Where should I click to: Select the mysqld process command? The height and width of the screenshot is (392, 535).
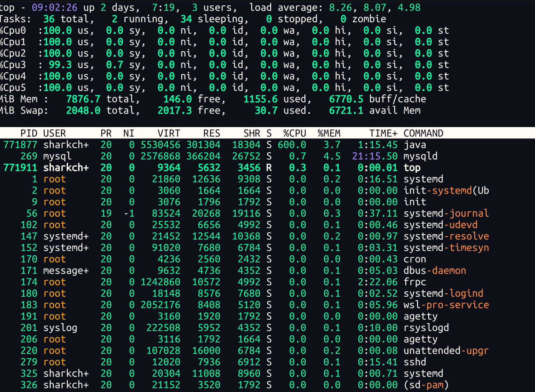pos(420,156)
